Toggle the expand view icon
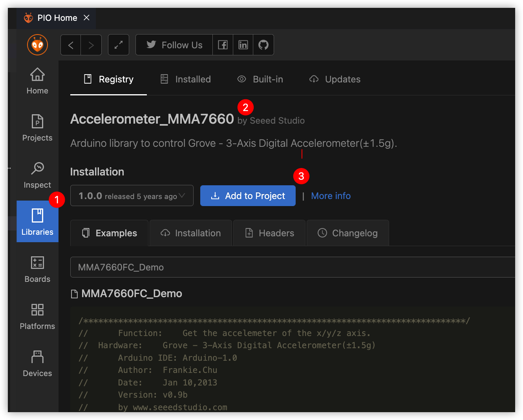Image resolution: width=523 pixels, height=420 pixels. click(x=119, y=45)
